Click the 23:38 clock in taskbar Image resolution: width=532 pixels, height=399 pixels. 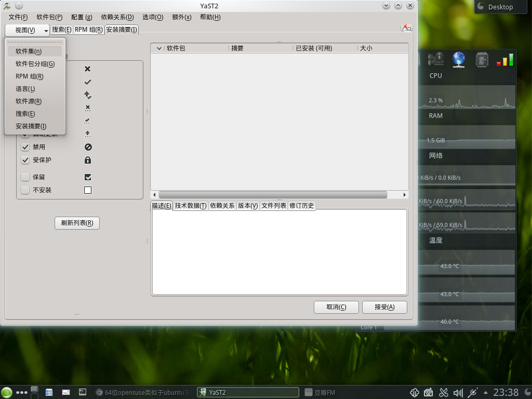[x=506, y=393]
